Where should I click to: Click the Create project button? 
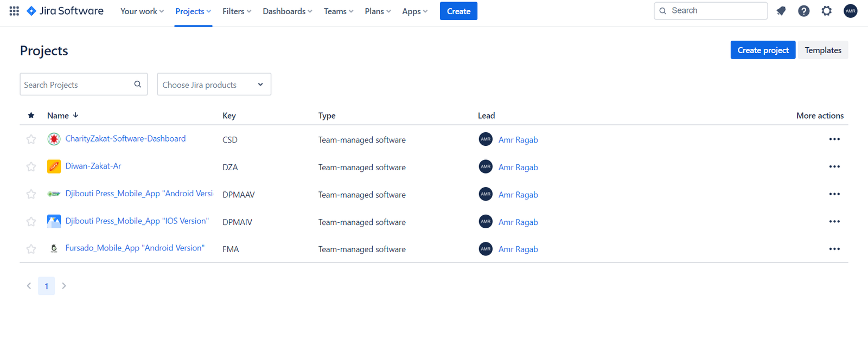pyautogui.click(x=762, y=50)
